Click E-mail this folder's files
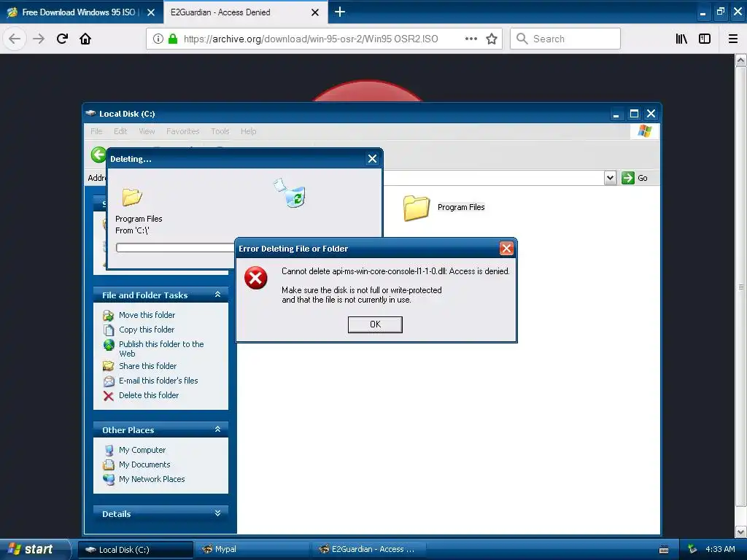The width and height of the screenshot is (747, 560). pyautogui.click(x=158, y=381)
